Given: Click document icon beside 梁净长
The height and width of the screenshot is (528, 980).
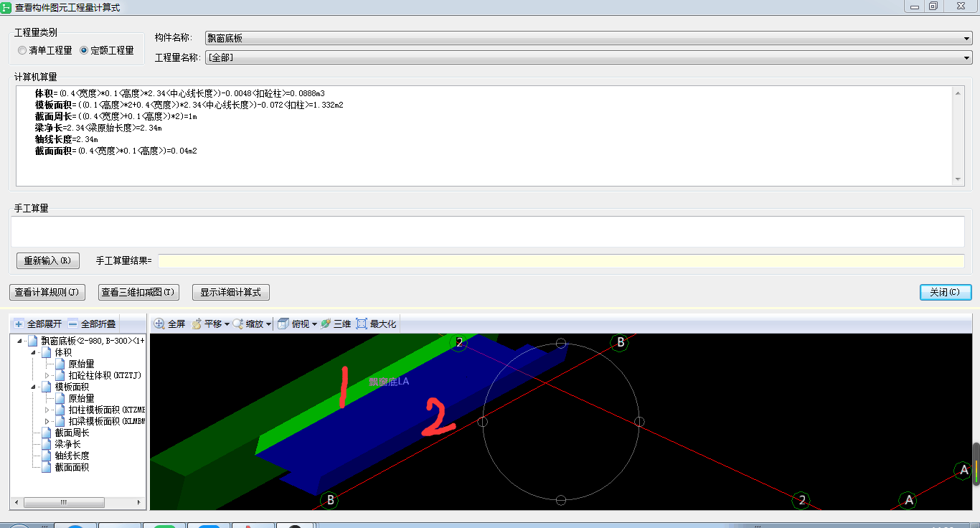Looking at the screenshot, I should pos(47,444).
